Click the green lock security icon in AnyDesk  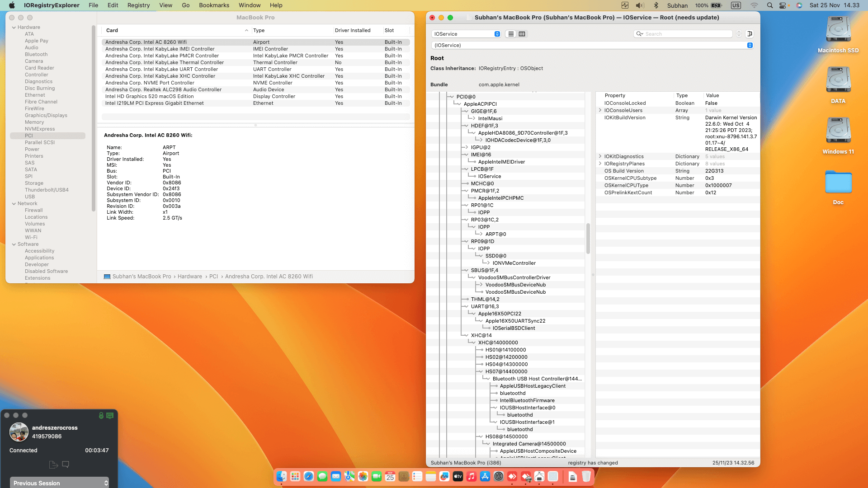(x=101, y=415)
